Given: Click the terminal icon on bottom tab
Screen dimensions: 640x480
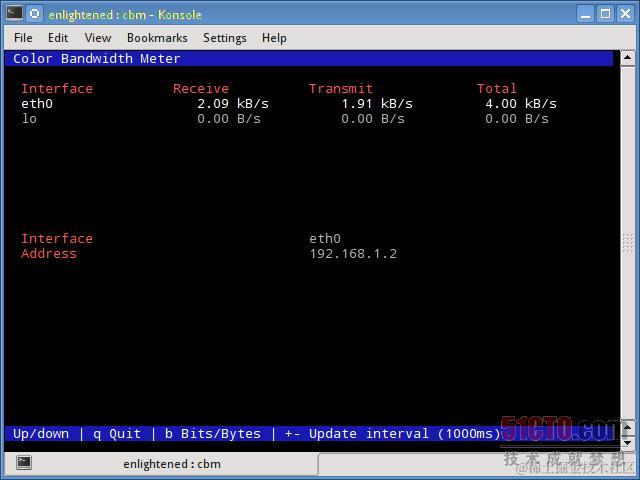Looking at the screenshot, I should click(x=24, y=463).
